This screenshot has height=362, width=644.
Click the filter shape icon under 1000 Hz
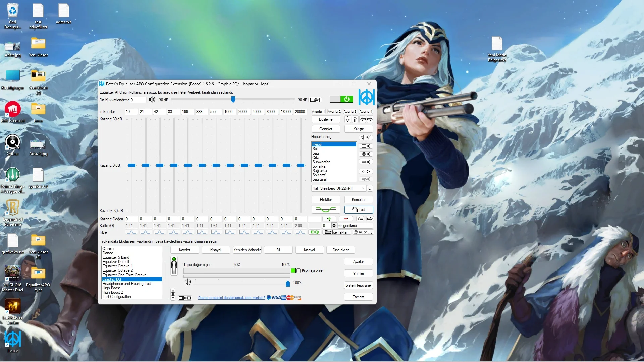tap(230, 232)
